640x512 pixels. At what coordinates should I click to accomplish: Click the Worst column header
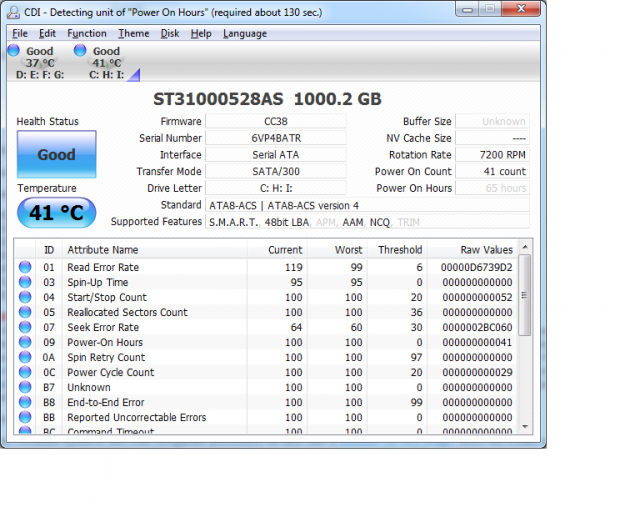[337, 249]
